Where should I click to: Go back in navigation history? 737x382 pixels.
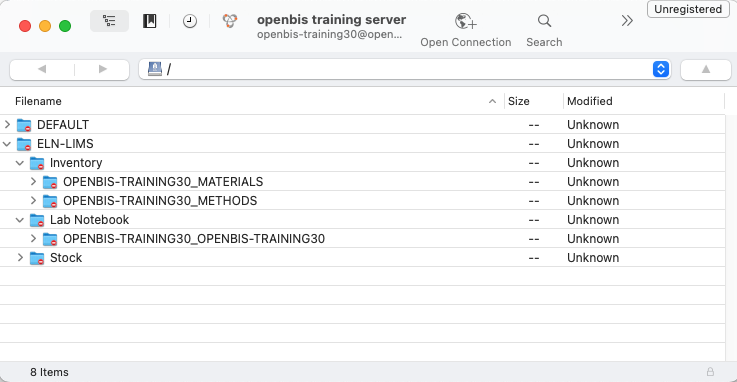point(42,70)
